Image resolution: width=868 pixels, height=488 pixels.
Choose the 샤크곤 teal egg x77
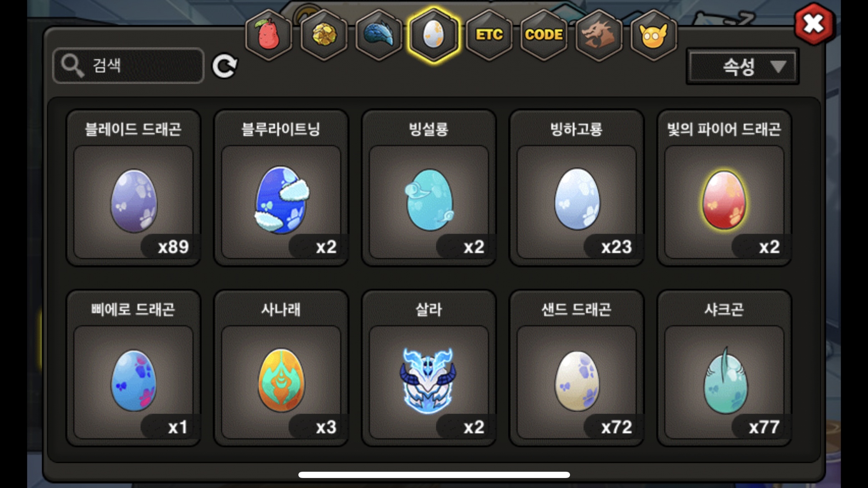point(724,368)
